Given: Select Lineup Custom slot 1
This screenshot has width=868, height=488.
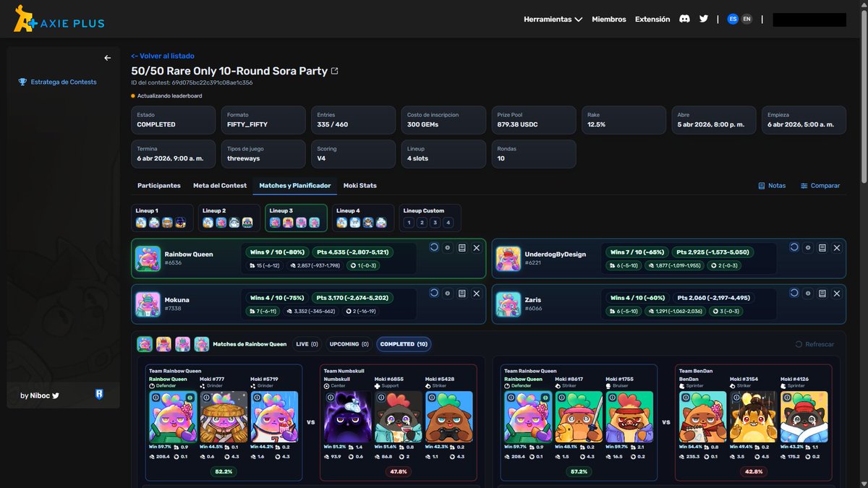Looking at the screenshot, I should (409, 223).
